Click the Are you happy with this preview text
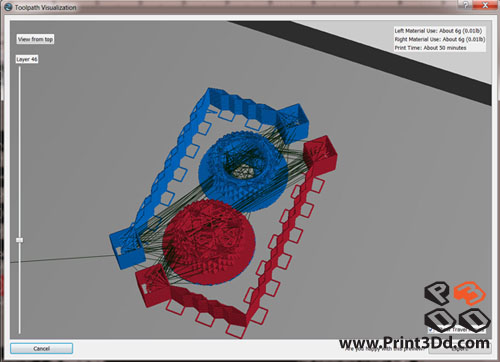Image resolution: width=500 pixels, height=362 pixels. click(x=385, y=349)
